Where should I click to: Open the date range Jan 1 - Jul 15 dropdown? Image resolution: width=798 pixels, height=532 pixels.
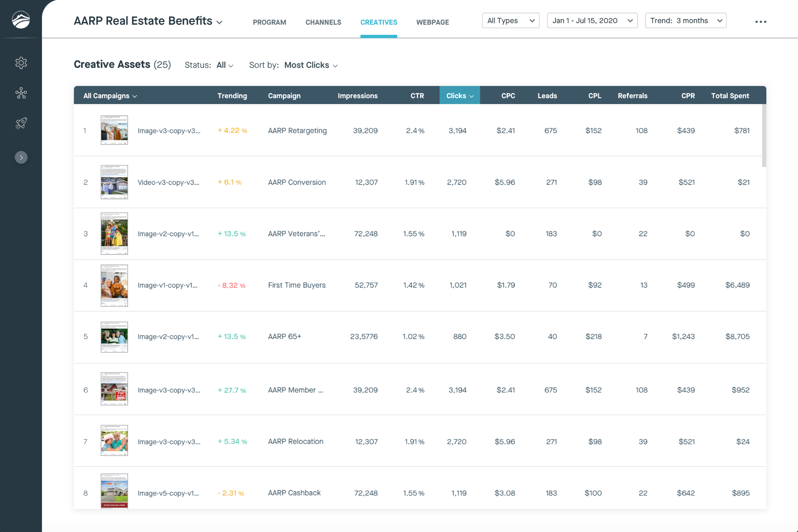[592, 21]
